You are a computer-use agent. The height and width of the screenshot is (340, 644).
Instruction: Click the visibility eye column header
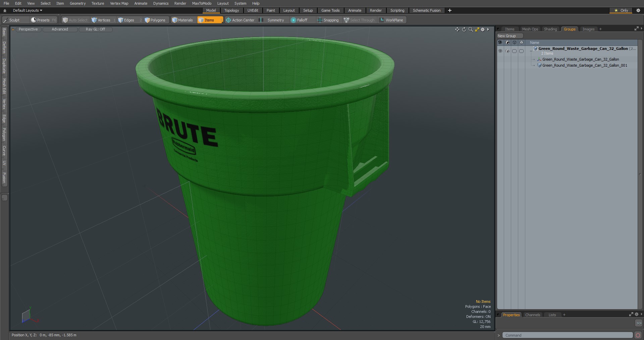pos(500,43)
